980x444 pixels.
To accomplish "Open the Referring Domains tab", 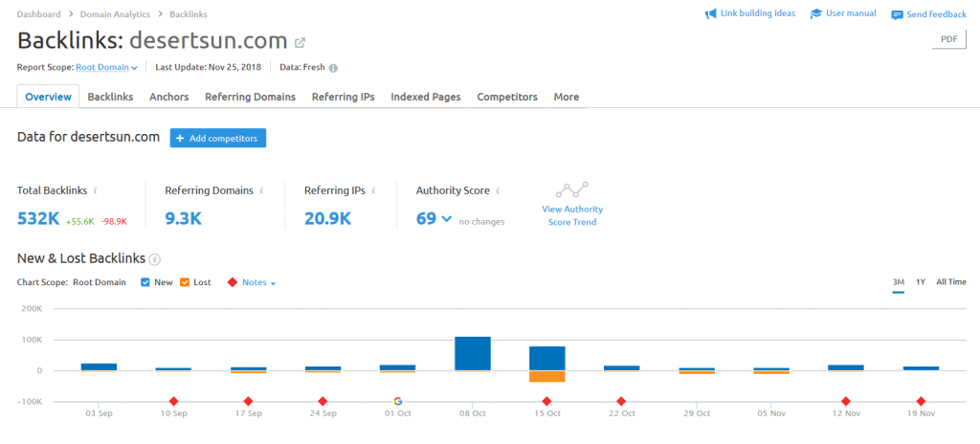I will 250,97.
